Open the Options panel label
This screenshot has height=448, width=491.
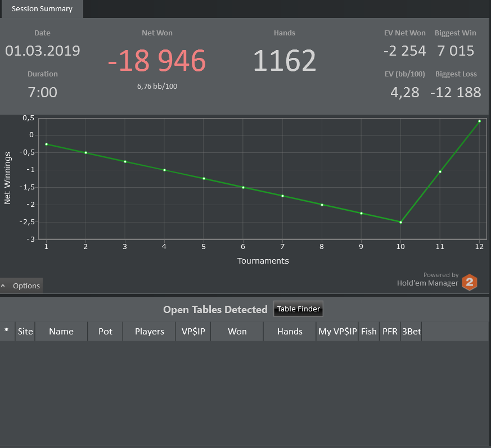(26, 286)
